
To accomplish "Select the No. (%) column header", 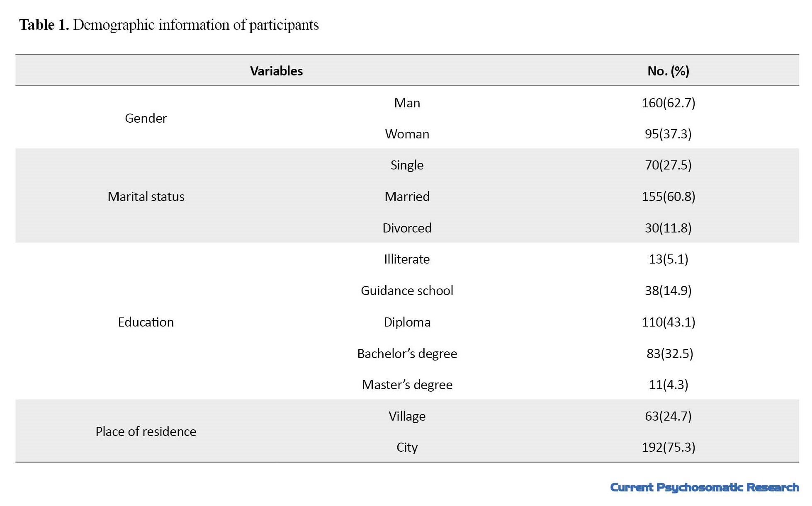I will pyautogui.click(x=668, y=71).
